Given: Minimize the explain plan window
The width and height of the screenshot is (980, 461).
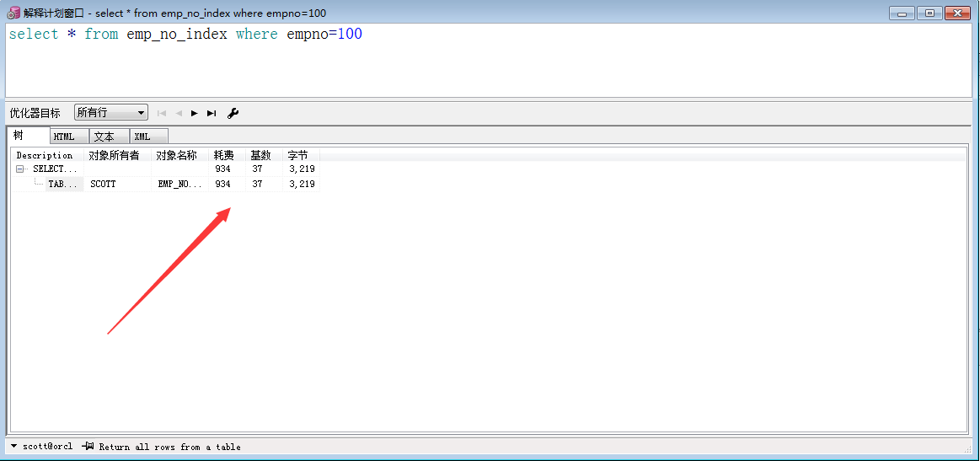Looking at the screenshot, I should click(902, 13).
